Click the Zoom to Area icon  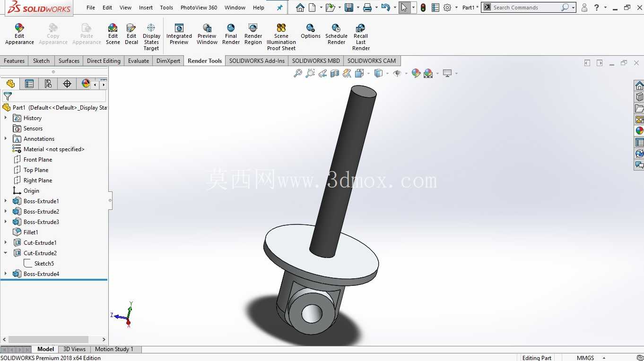pos(310,73)
